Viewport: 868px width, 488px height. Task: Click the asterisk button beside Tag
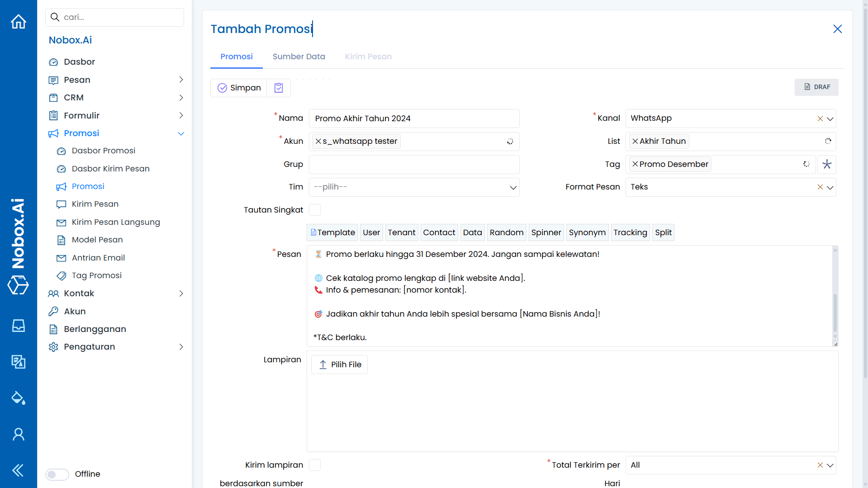click(827, 164)
